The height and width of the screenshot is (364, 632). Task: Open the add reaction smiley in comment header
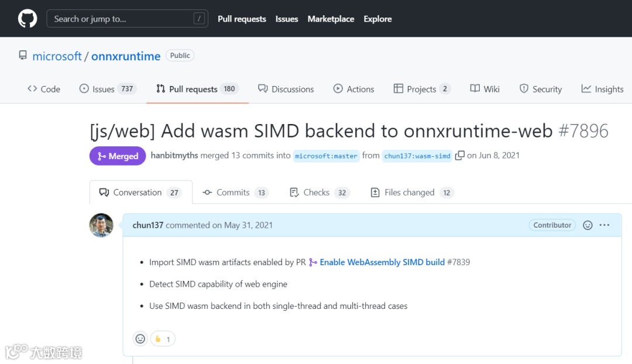click(x=588, y=225)
